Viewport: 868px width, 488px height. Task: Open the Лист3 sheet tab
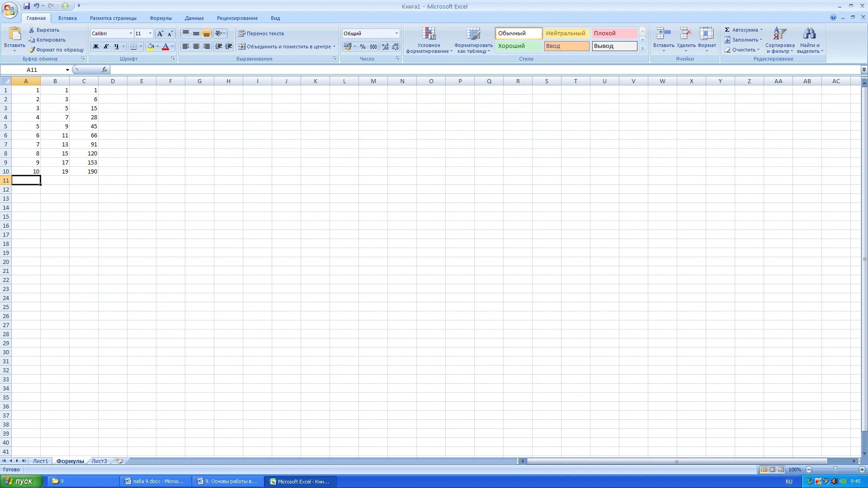[x=99, y=461]
